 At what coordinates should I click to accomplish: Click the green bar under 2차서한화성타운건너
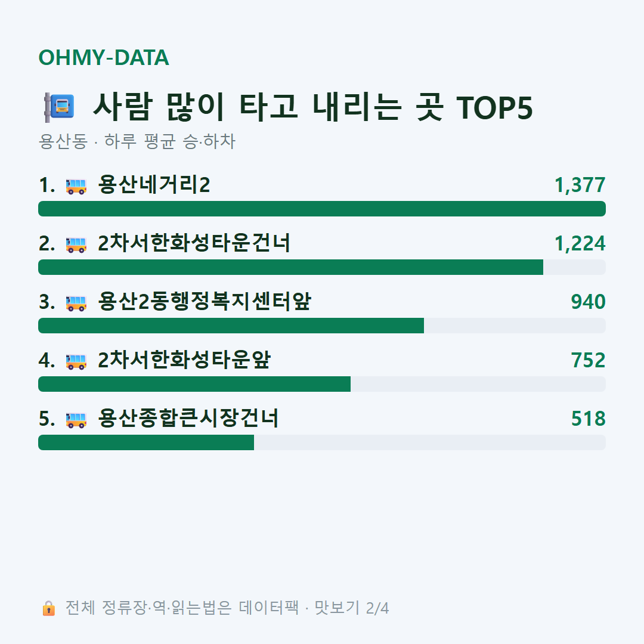pyautogui.click(x=291, y=267)
